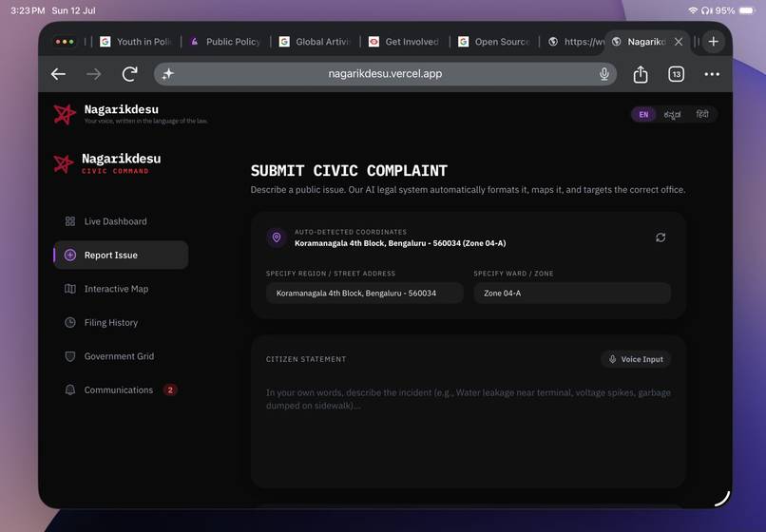This screenshot has width=766, height=532.
Task: Click the window resize handle at corner
Action: click(722, 499)
